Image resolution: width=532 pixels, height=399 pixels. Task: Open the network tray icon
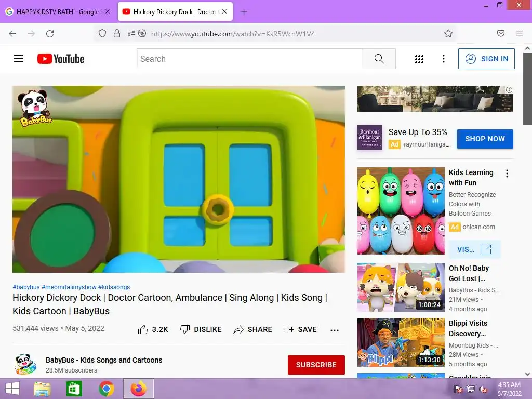(x=471, y=389)
